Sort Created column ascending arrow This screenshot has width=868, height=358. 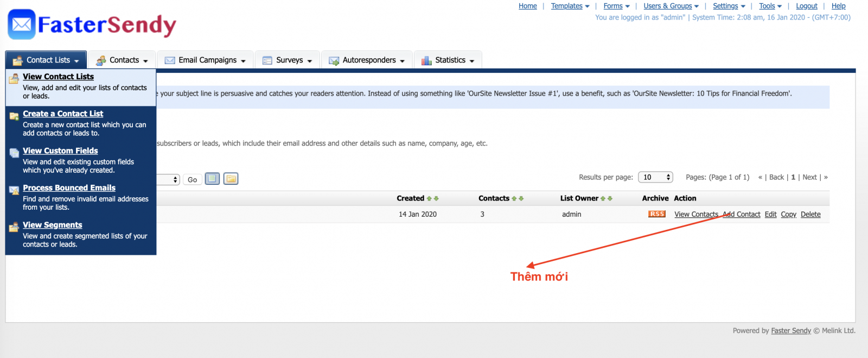pyautogui.click(x=429, y=199)
